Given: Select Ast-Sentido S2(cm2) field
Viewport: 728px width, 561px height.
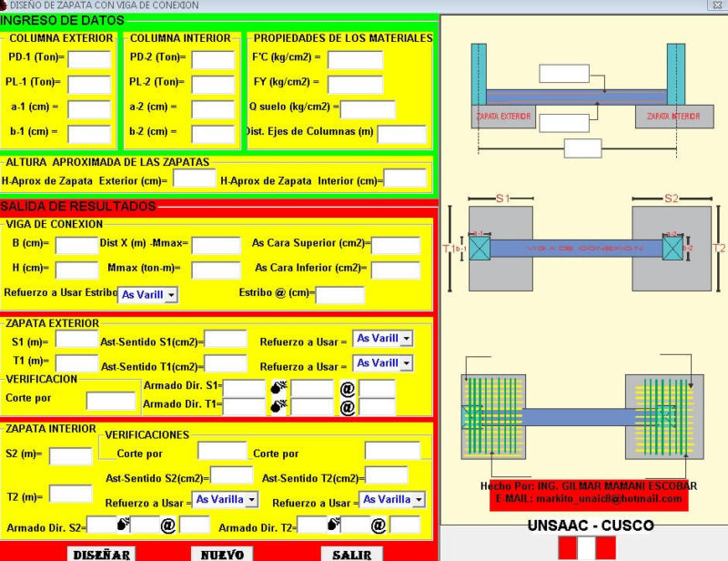Looking at the screenshot, I should (x=232, y=475).
